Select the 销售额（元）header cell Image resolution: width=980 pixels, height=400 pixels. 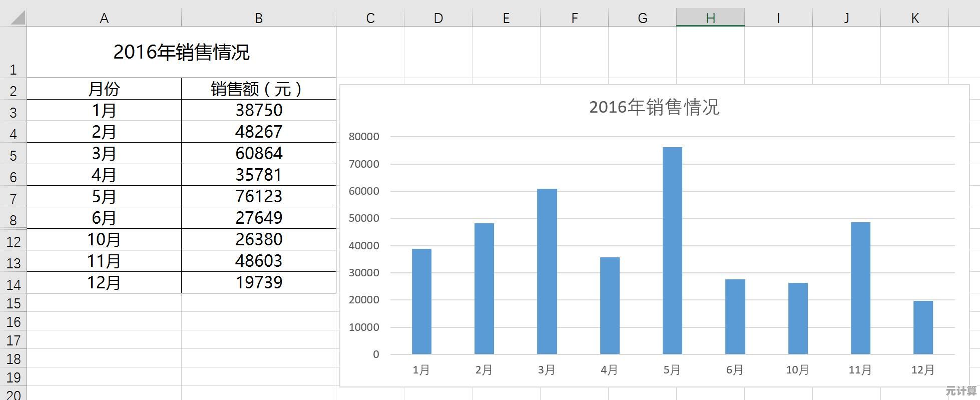(x=258, y=89)
